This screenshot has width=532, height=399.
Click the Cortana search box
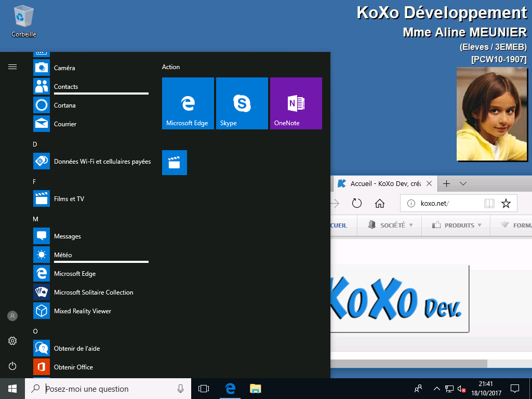(108, 389)
